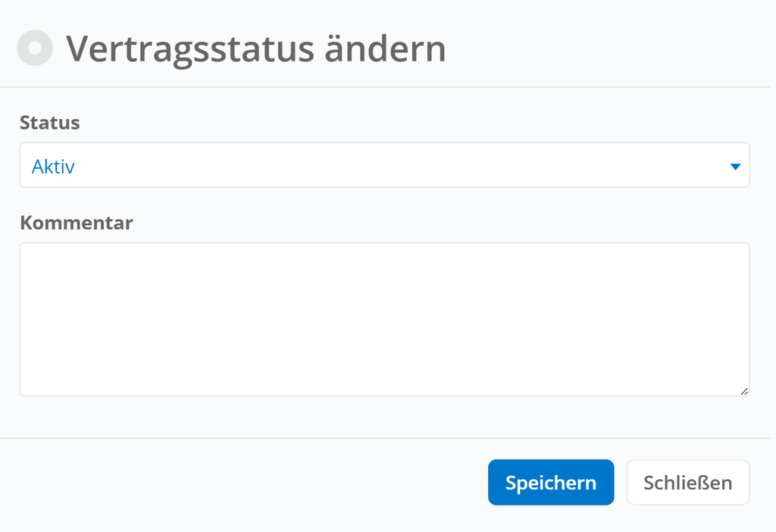Click the blue dropdown arrow in Status field
The image size is (776, 532).
click(735, 167)
